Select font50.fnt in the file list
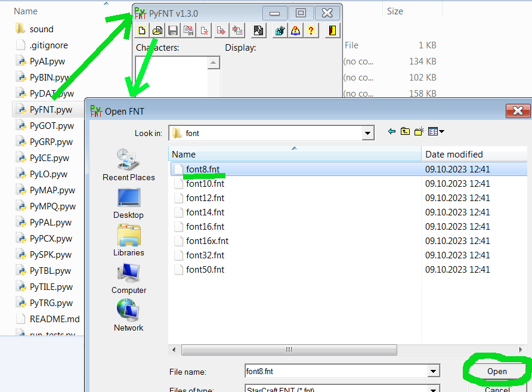The width and height of the screenshot is (532, 392). click(205, 270)
